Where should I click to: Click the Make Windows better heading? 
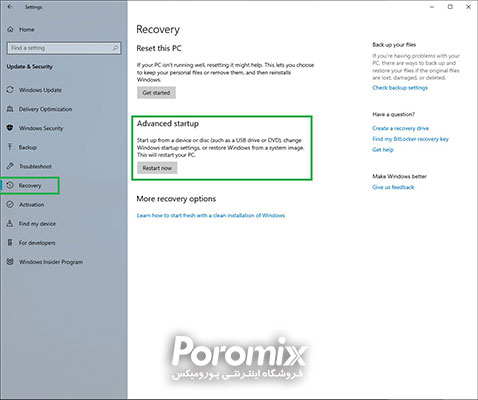(399, 176)
